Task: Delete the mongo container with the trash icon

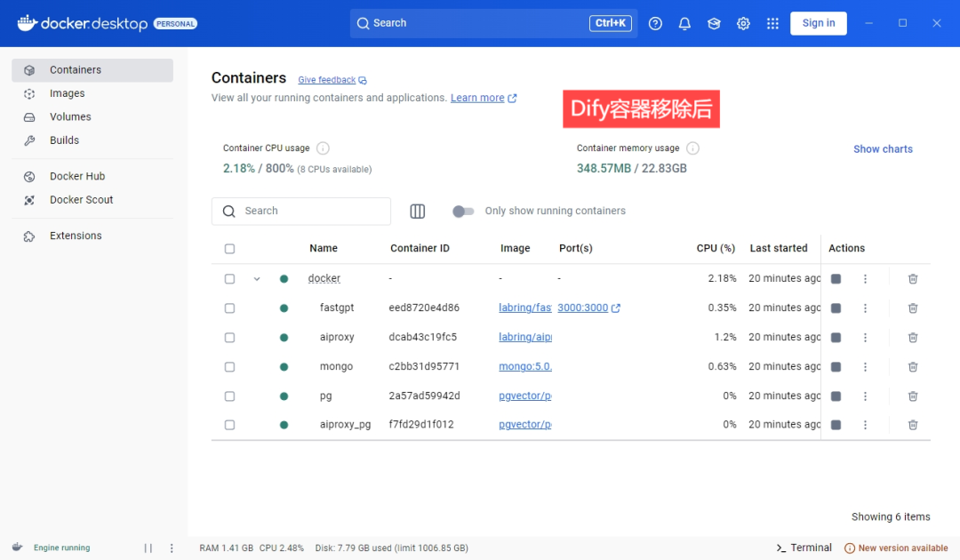Action: pyautogui.click(x=913, y=366)
